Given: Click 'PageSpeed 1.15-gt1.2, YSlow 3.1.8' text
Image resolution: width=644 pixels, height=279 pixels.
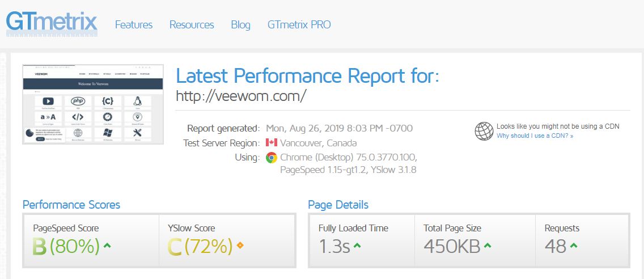Looking at the screenshot, I should pyautogui.click(x=348, y=170).
